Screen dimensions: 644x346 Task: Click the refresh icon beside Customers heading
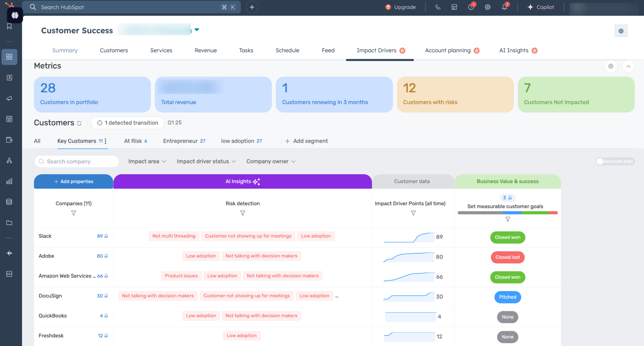[79, 123]
